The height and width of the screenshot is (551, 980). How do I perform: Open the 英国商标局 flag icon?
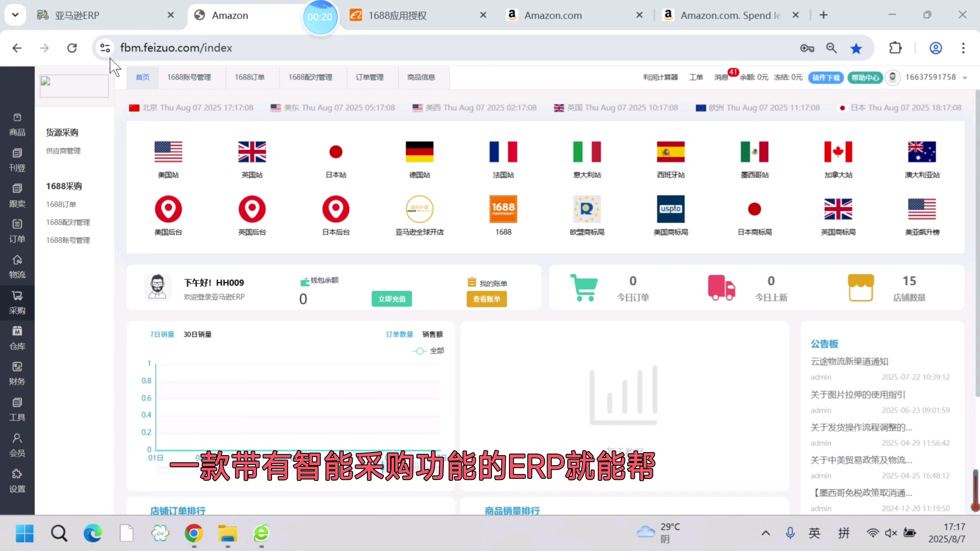[x=838, y=209]
